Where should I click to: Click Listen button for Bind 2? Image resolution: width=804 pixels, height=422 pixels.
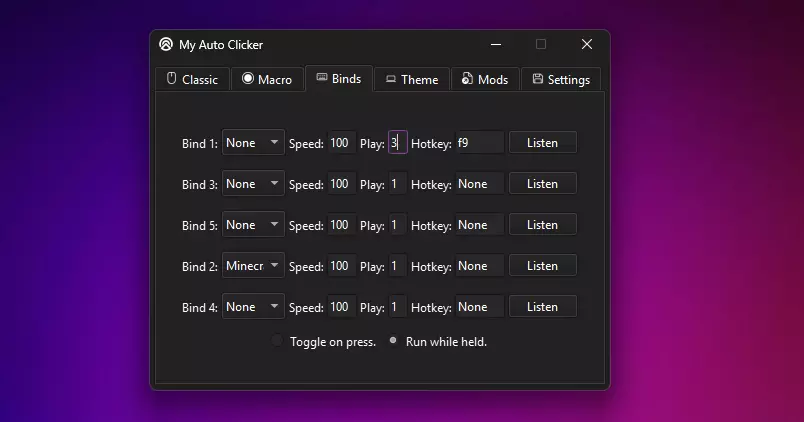(542, 266)
